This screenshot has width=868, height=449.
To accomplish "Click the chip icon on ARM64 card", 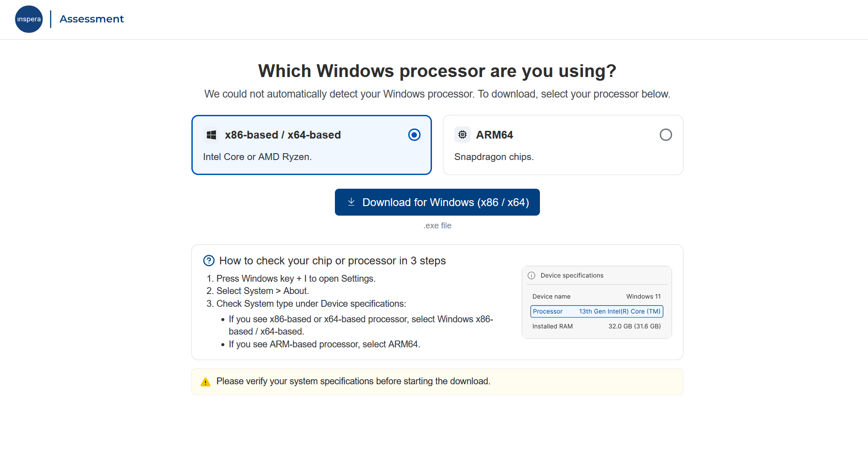I will pyautogui.click(x=462, y=134).
